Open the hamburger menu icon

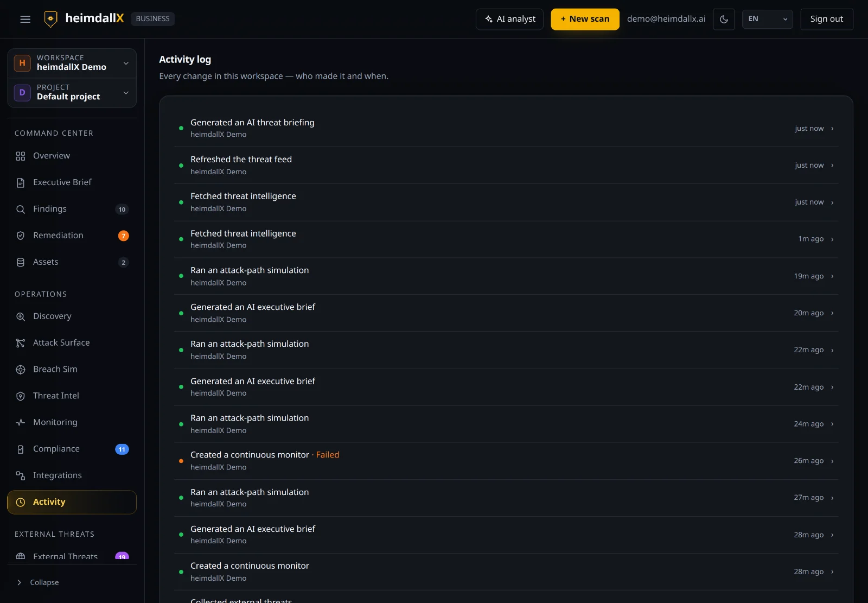[25, 19]
